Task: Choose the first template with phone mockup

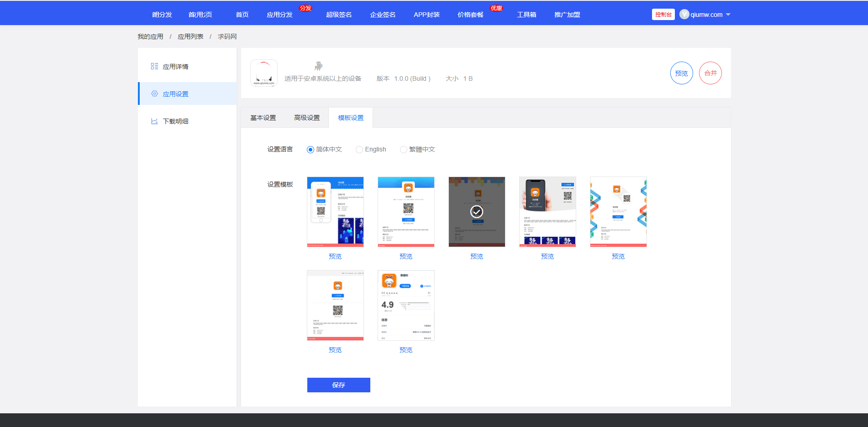Action: pos(335,212)
